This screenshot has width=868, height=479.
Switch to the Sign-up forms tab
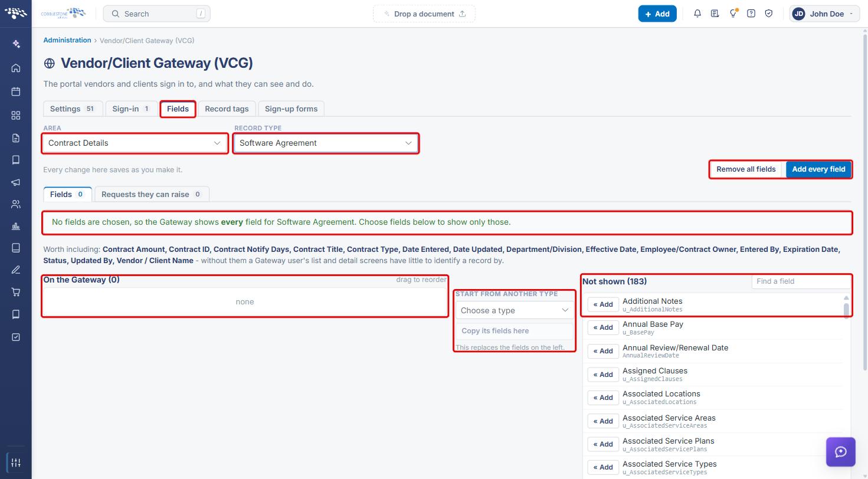(x=291, y=109)
